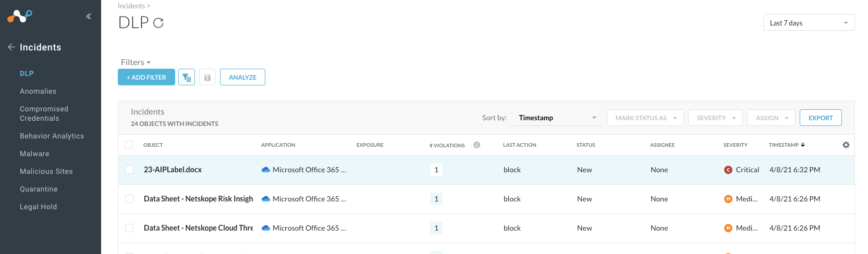This screenshot has height=254, width=868.
Task: Open the 23-AIPLabel.docx incident
Action: pos(173,170)
